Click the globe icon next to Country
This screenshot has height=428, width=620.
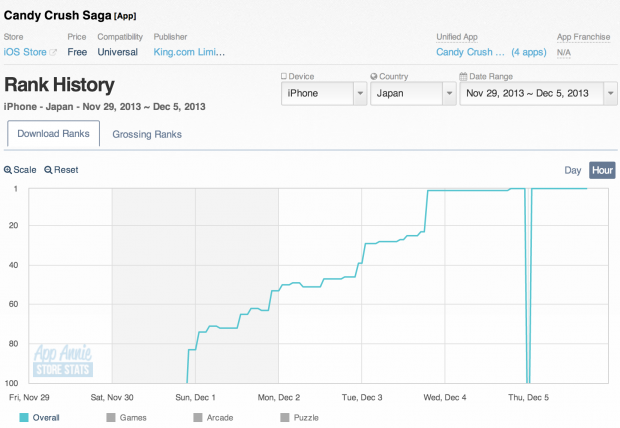[x=374, y=76]
